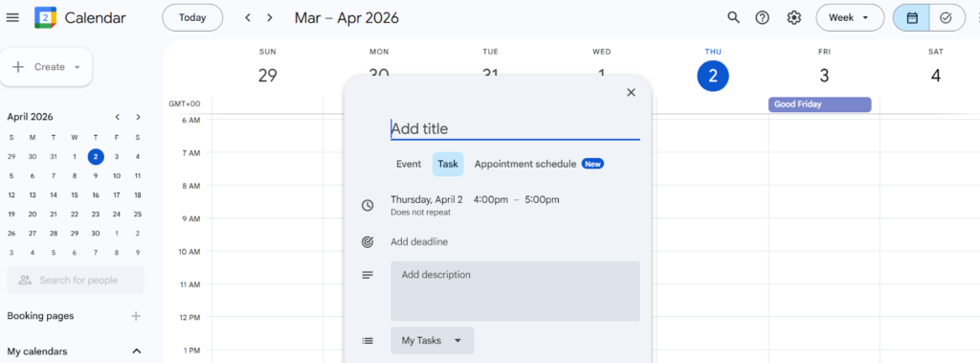
Task: Focus the Add title field
Action: click(x=515, y=129)
